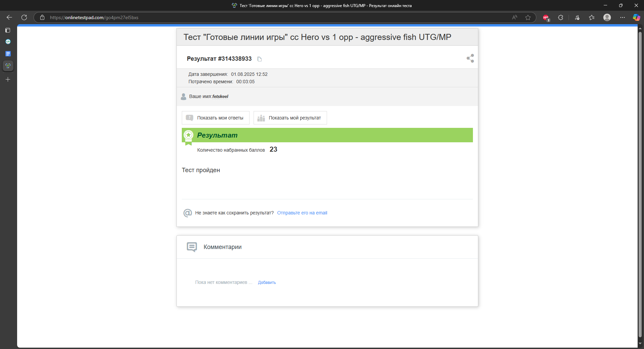This screenshot has height=349, width=644.
Task: Add page to favorites star icon
Action: pyautogui.click(x=528, y=17)
